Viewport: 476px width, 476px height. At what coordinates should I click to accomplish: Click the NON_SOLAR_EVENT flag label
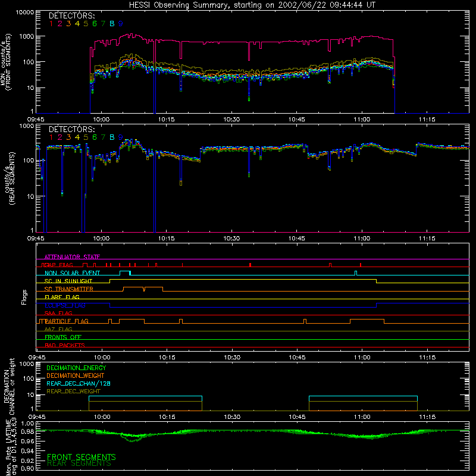tap(72, 273)
